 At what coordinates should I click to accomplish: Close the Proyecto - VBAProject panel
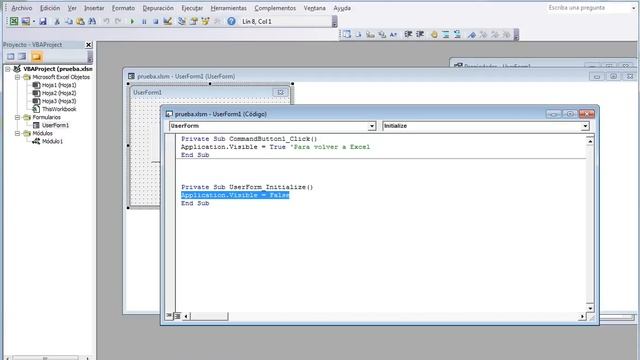(x=89, y=45)
